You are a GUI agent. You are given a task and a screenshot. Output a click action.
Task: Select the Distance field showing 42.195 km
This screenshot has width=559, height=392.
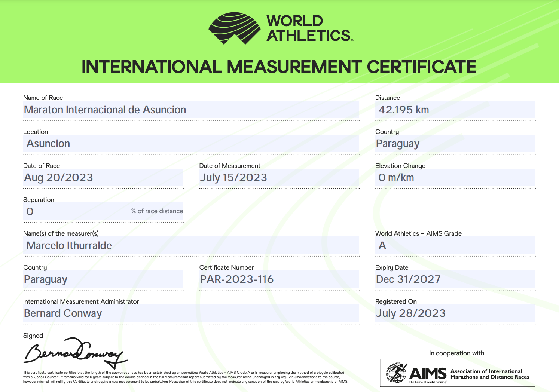(455, 110)
